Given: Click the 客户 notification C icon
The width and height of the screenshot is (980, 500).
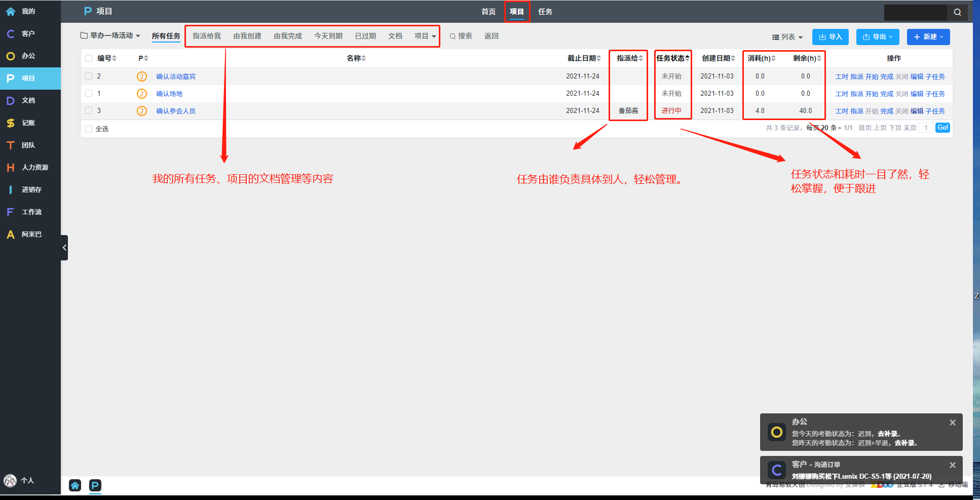Looking at the screenshot, I should click(777, 470).
